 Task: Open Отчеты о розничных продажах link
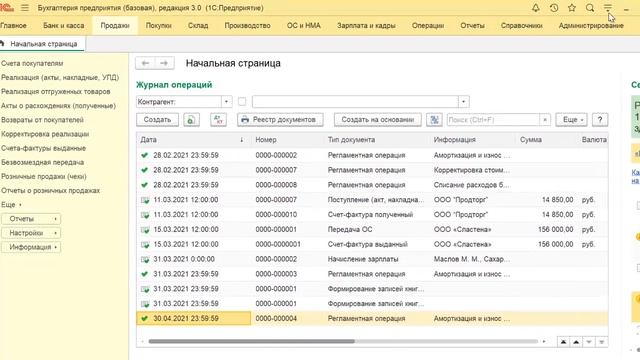tap(50, 191)
